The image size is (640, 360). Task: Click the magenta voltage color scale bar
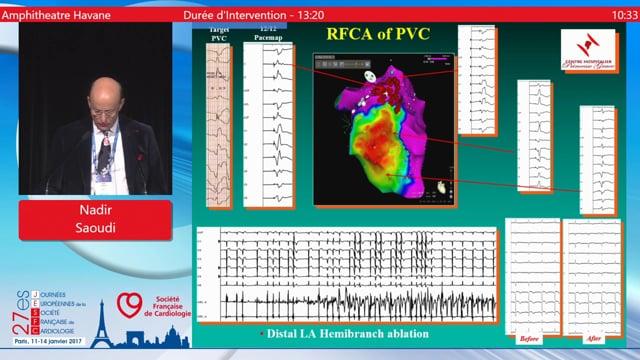(x=437, y=59)
